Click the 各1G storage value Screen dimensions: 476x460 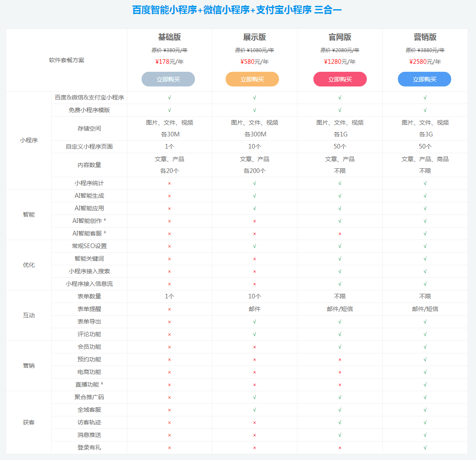340,134
